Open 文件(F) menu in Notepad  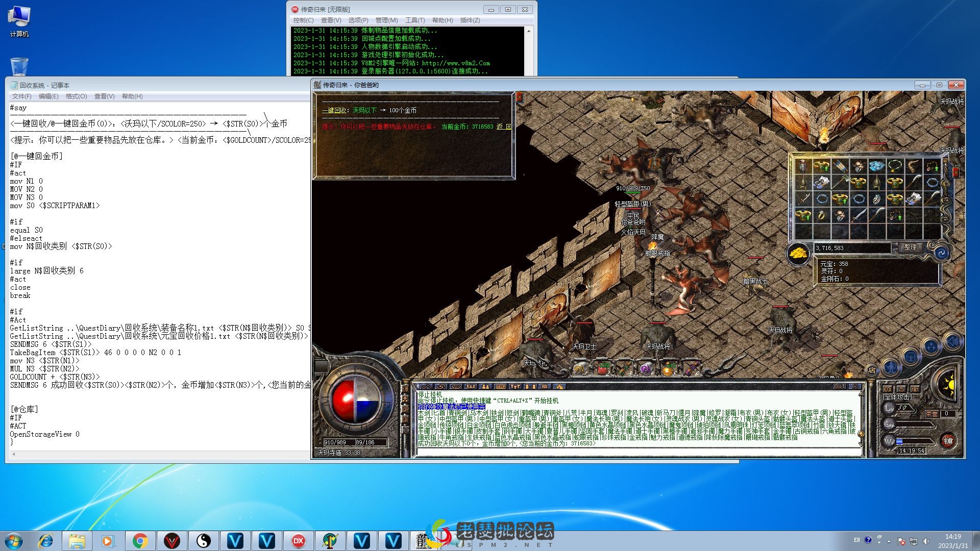22,96
